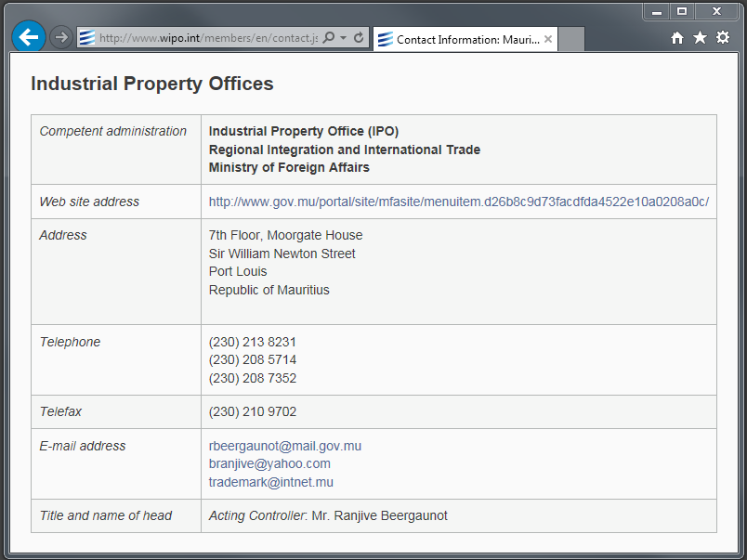Open the address bar dropdown arrow
Image resolution: width=747 pixels, height=560 pixels.
point(343,38)
